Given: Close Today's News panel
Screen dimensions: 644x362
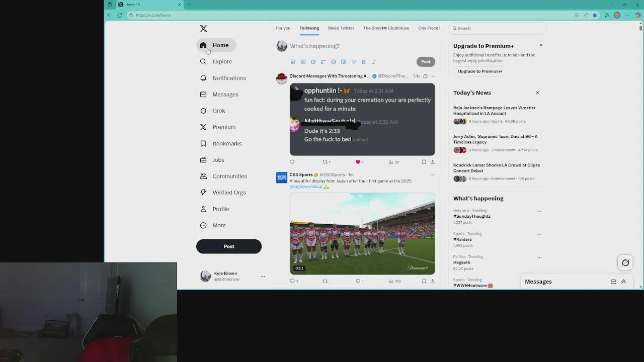Looking at the screenshot, I should (x=537, y=93).
